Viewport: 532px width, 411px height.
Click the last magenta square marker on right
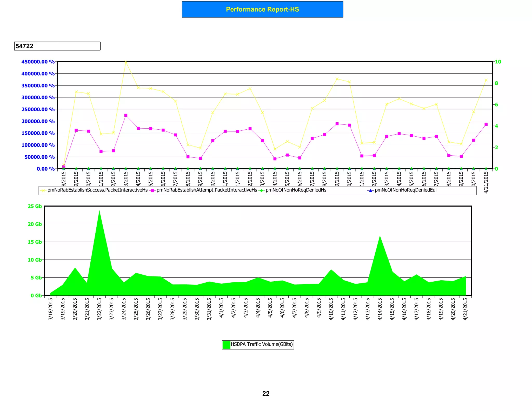(x=486, y=124)
